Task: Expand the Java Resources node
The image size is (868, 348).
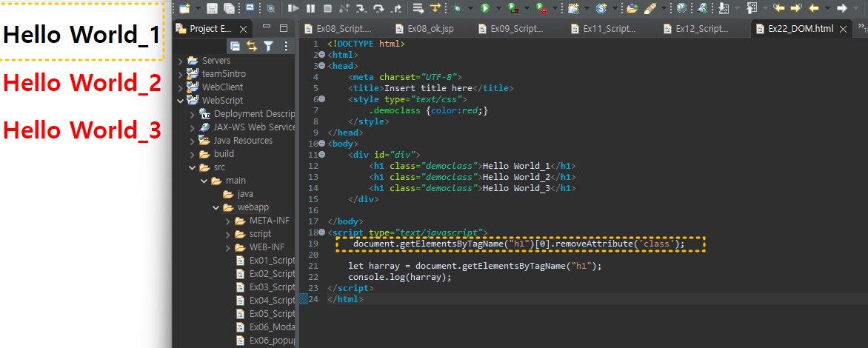Action: coord(192,141)
